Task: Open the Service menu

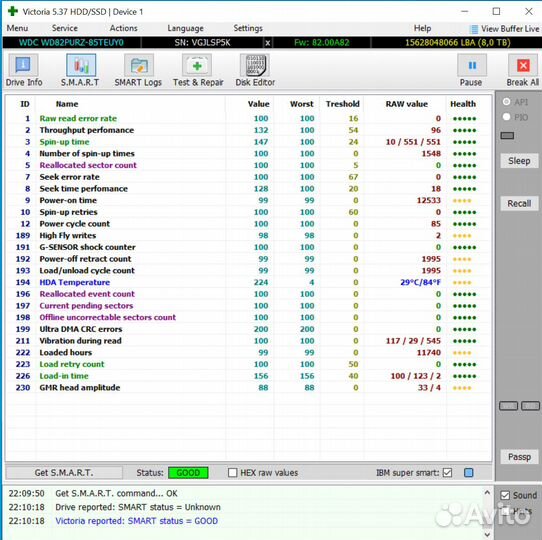Action: tap(65, 28)
